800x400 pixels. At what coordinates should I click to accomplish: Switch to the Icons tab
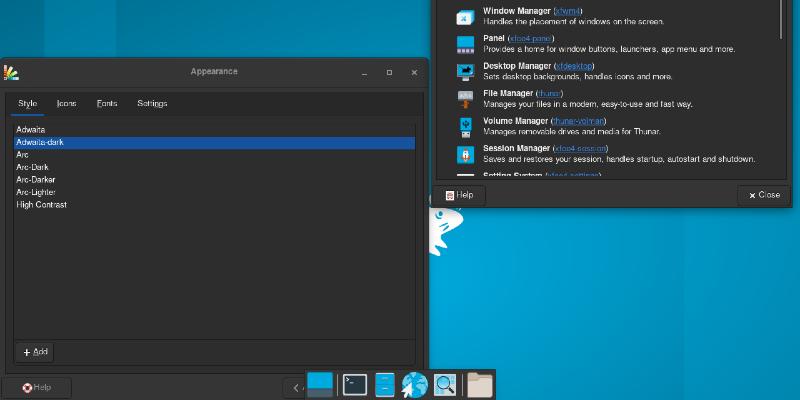(x=66, y=104)
